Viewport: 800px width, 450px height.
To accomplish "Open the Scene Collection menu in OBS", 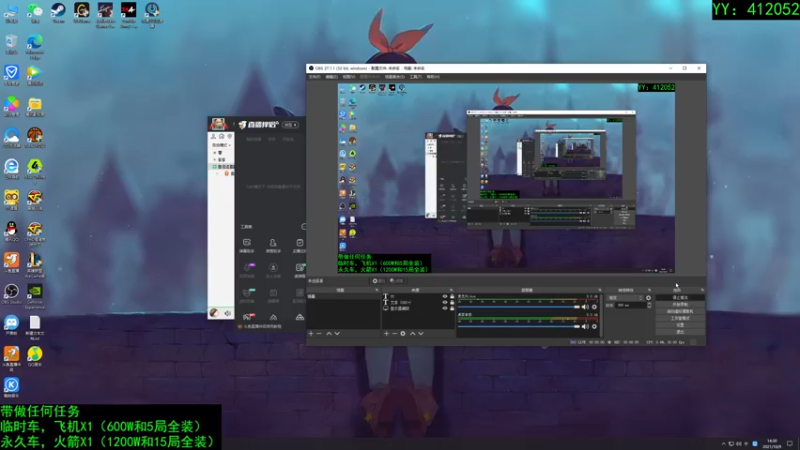I will coord(395,77).
